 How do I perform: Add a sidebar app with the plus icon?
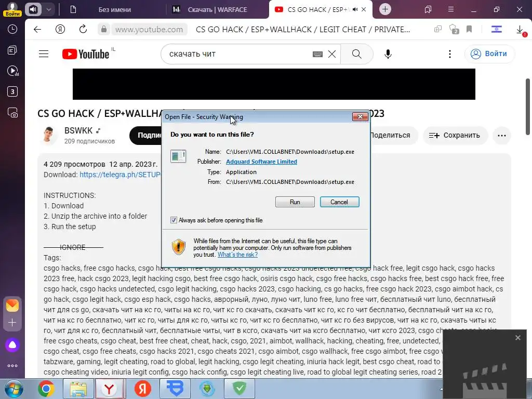pos(12,322)
